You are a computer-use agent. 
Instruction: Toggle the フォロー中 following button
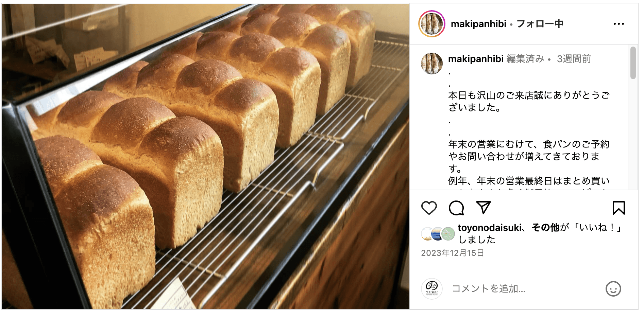coord(540,24)
